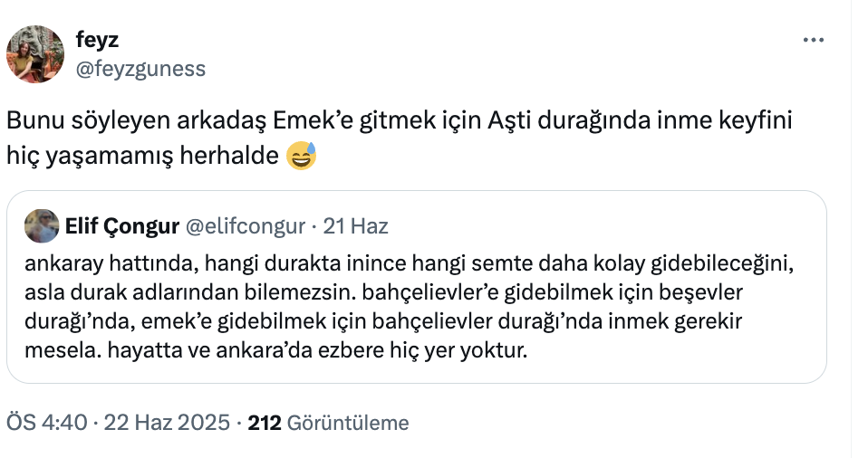The height and width of the screenshot is (458, 868).
Task: Open the three-dot More options menu
Action: pyautogui.click(x=815, y=41)
